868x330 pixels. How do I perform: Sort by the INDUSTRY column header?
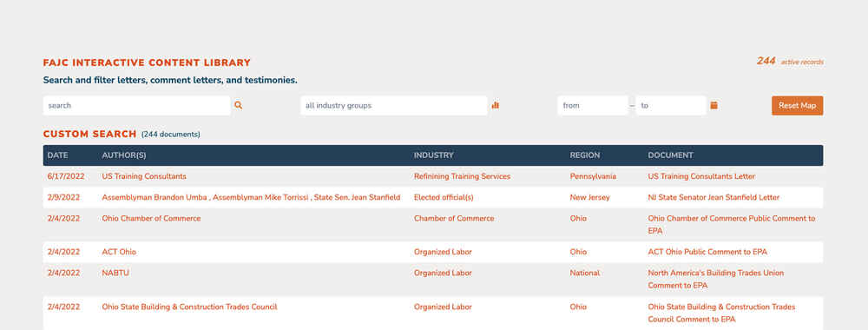pyautogui.click(x=433, y=155)
